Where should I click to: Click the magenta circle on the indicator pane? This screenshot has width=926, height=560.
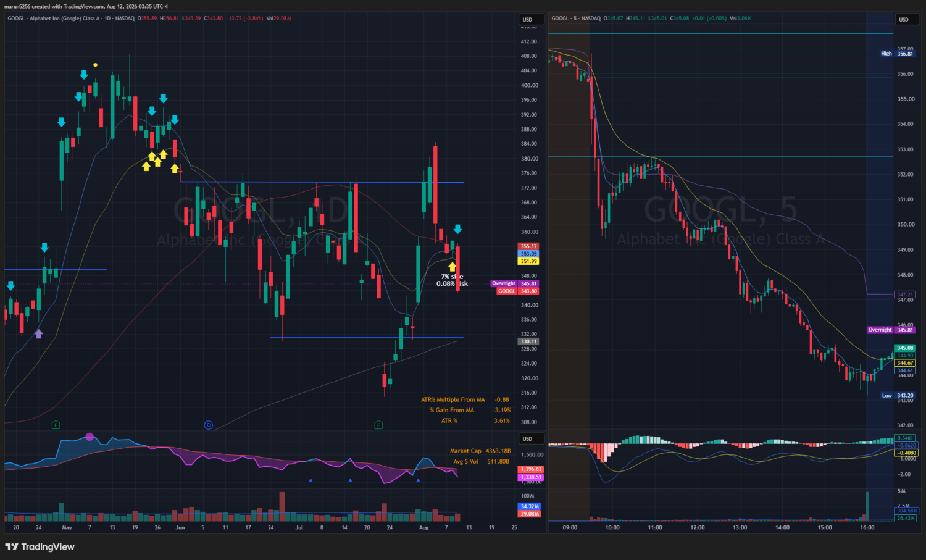click(90, 437)
